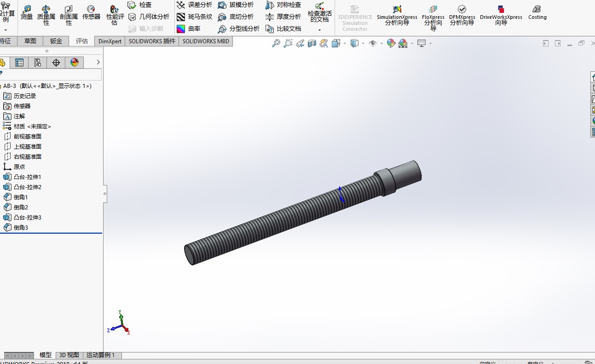Open 底切分析 undercut analysis
Viewport: 595px width, 364px height.
coord(236,17)
